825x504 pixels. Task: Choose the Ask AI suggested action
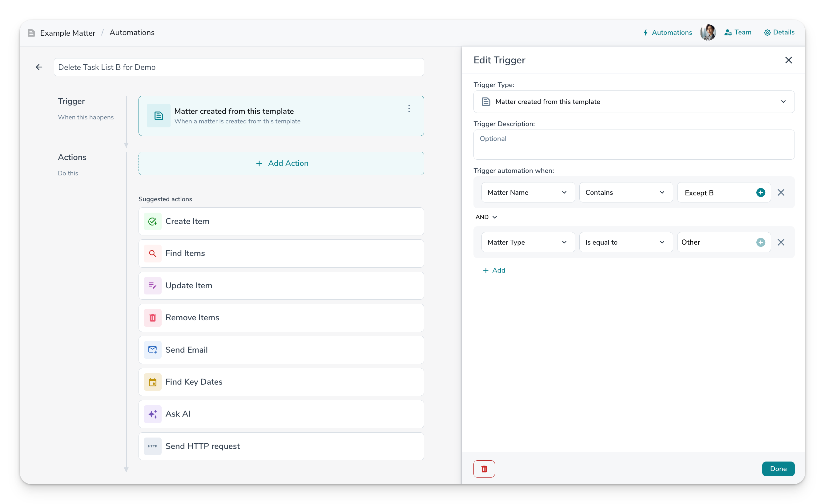[281, 414]
